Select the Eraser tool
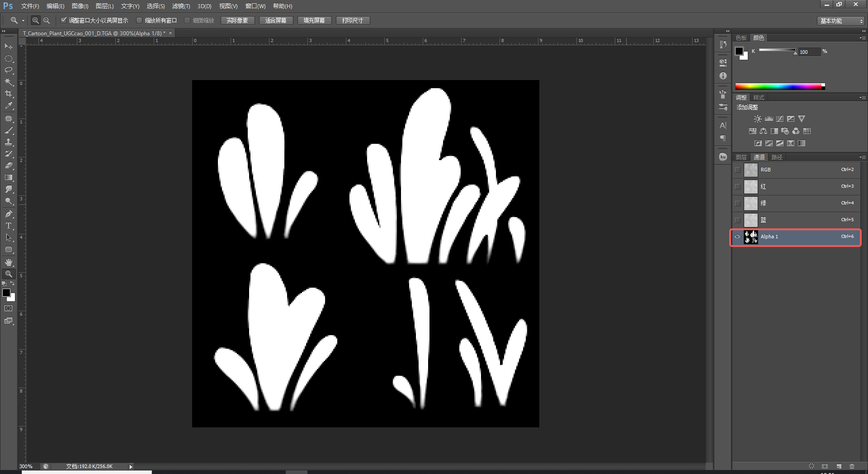 [x=9, y=166]
